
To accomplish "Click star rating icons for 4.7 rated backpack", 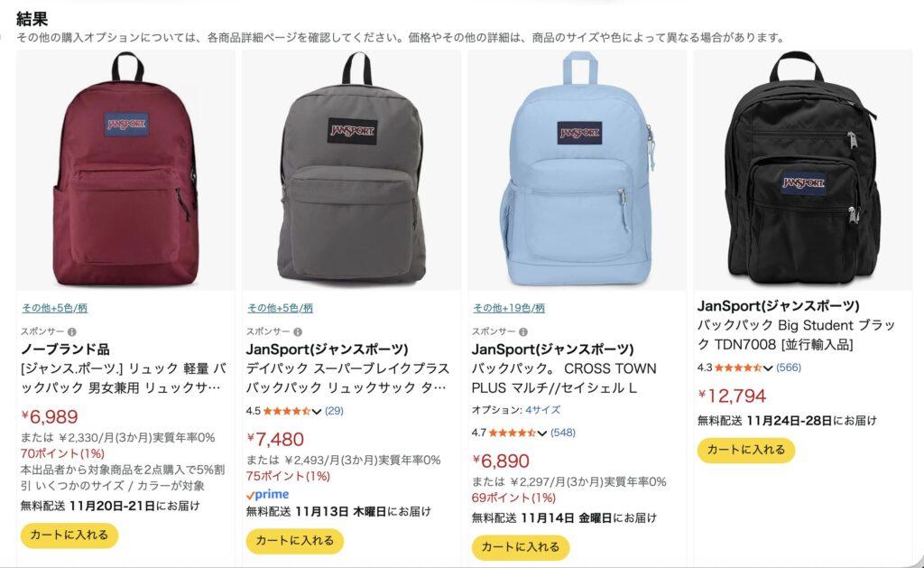I will coord(513,433).
